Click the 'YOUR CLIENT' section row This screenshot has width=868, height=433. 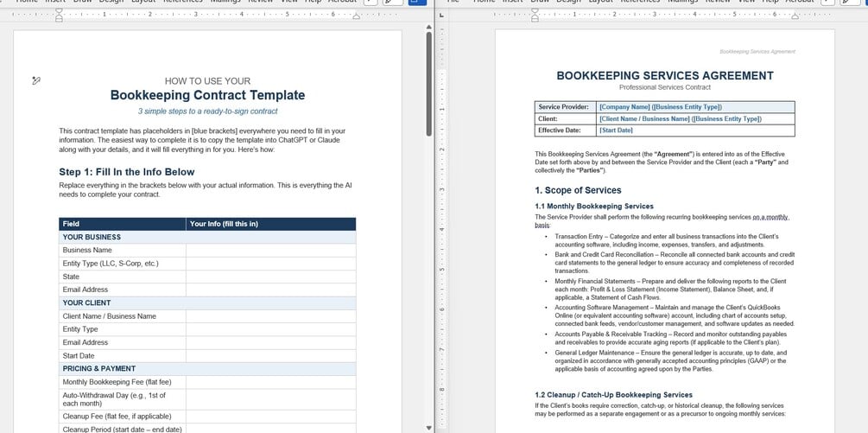click(x=207, y=302)
